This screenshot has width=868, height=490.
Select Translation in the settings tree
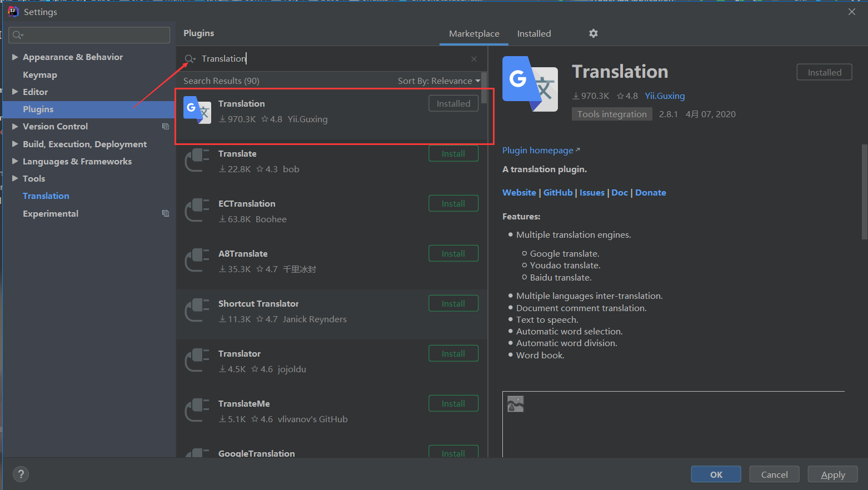[46, 196]
